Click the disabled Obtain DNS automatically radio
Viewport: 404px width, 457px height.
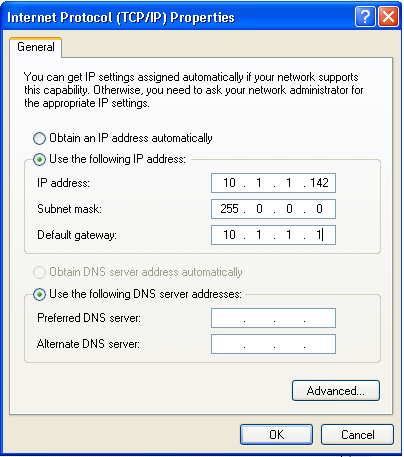(39, 272)
